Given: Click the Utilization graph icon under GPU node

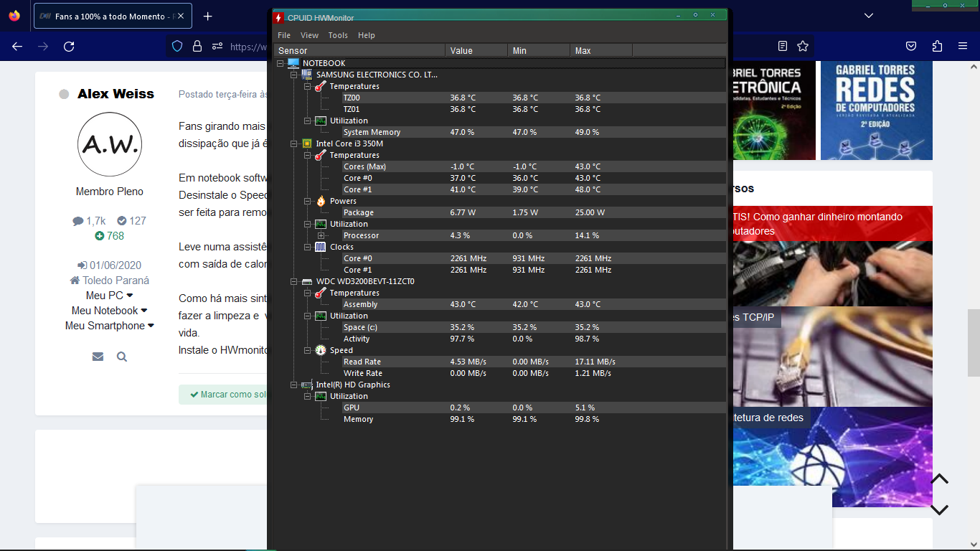Looking at the screenshot, I should click(320, 396).
